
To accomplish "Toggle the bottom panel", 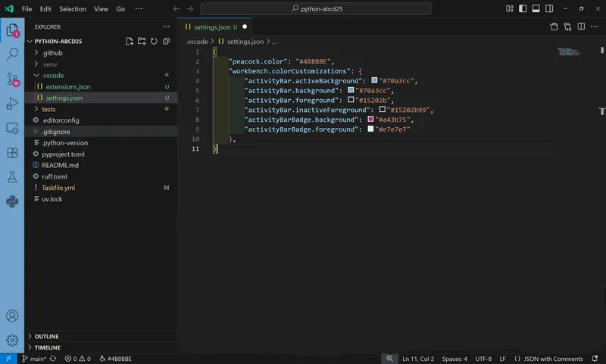I will (x=536, y=8).
